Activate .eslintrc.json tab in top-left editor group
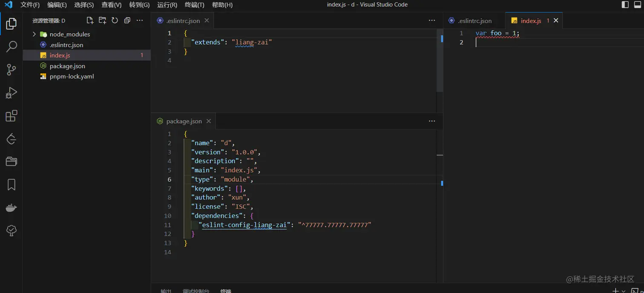Screen dimensions: 644x293 tap(183, 20)
